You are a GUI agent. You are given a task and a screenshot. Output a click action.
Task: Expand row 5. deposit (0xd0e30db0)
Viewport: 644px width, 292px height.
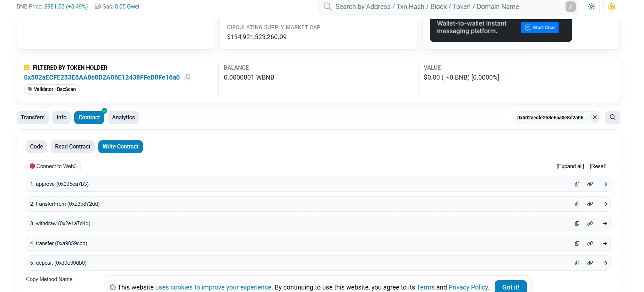pyautogui.click(x=318, y=263)
